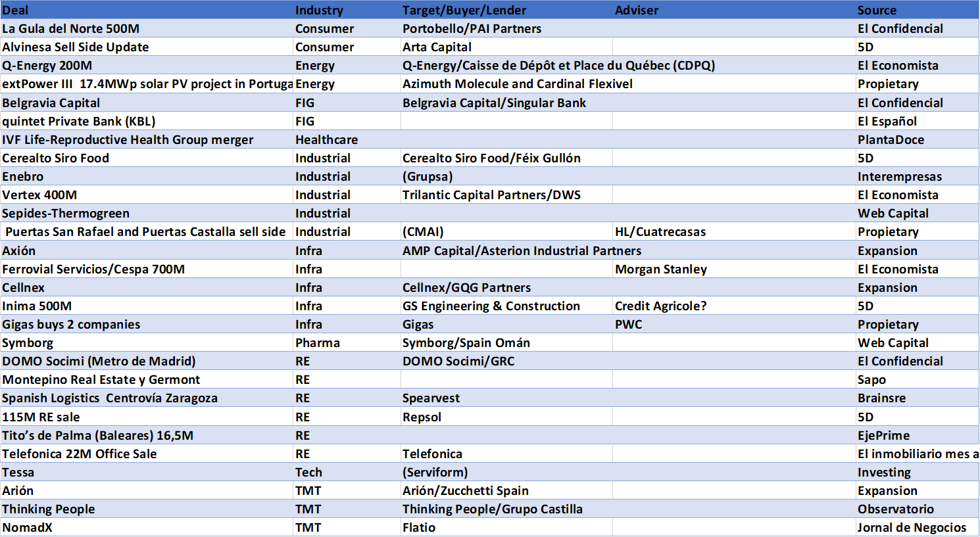Click the 'NomadX' deal cell

click(x=147, y=527)
